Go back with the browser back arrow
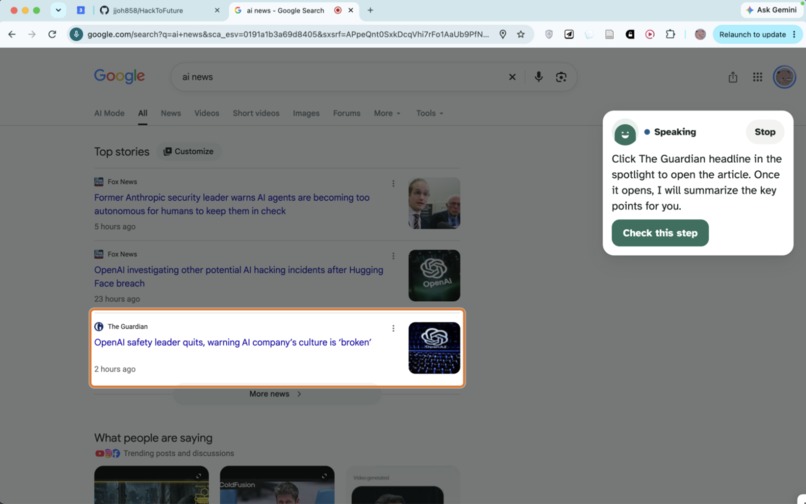Image resolution: width=806 pixels, height=504 pixels. click(12, 34)
